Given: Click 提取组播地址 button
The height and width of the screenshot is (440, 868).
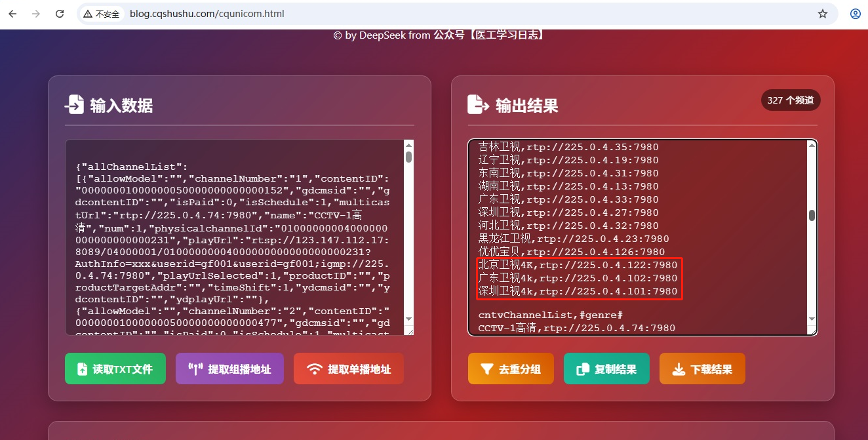Looking at the screenshot, I should [x=229, y=369].
